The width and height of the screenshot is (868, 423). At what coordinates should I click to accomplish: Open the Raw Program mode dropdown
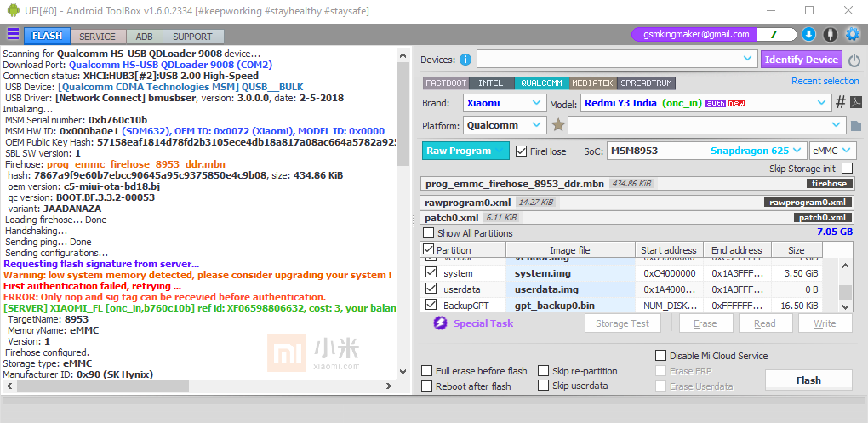(465, 151)
